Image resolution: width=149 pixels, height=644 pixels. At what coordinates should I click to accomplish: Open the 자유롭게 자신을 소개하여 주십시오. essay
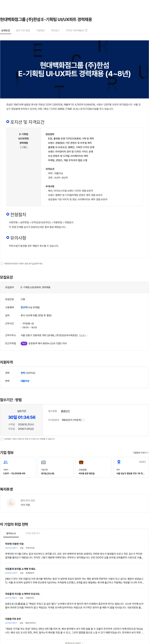[23, 594]
